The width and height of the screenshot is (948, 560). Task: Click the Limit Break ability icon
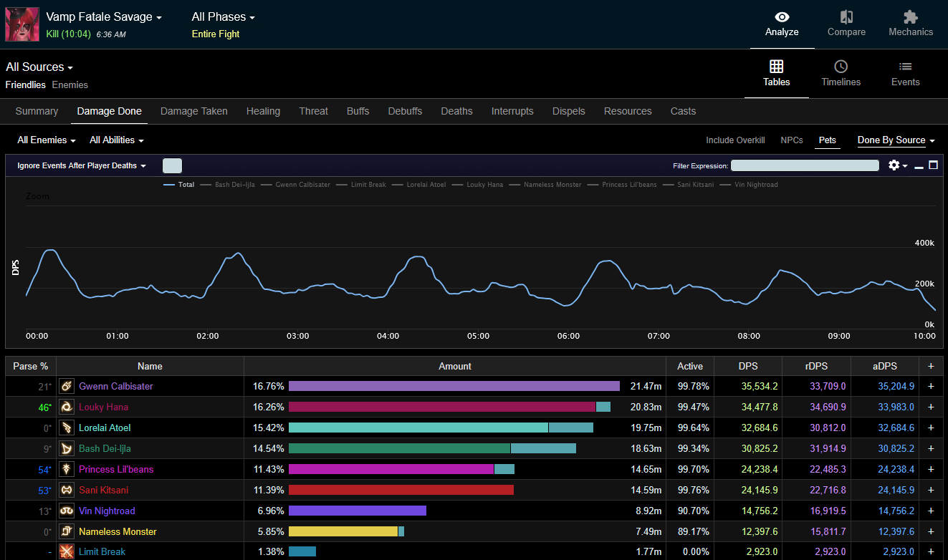(67, 552)
